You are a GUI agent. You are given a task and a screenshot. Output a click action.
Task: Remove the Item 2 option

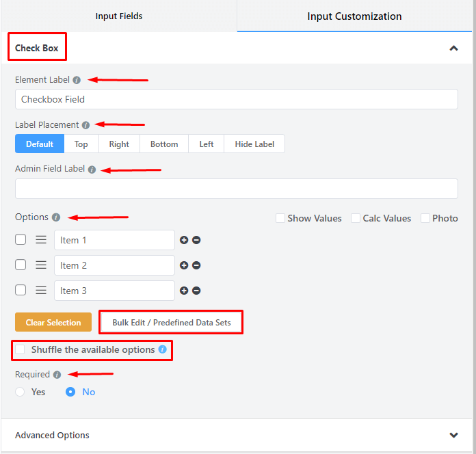pos(196,265)
